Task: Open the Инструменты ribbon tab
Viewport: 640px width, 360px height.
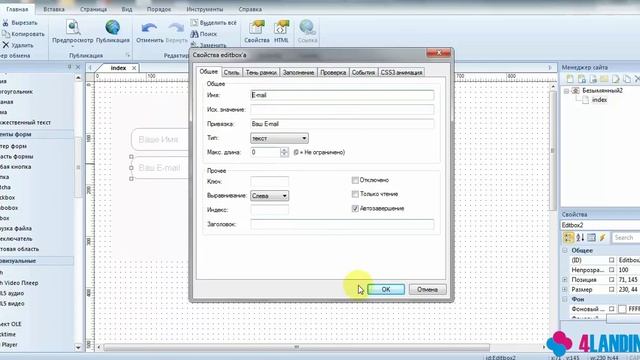Action: coord(205,9)
